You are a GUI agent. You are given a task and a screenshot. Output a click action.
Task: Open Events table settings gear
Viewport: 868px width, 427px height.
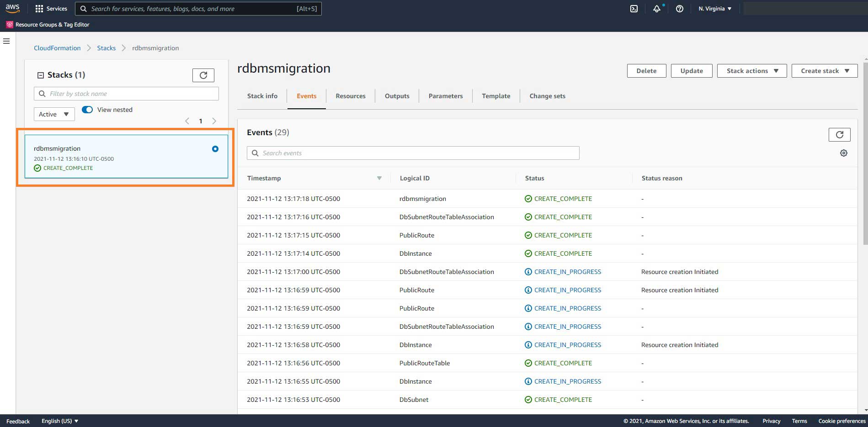pyautogui.click(x=844, y=153)
